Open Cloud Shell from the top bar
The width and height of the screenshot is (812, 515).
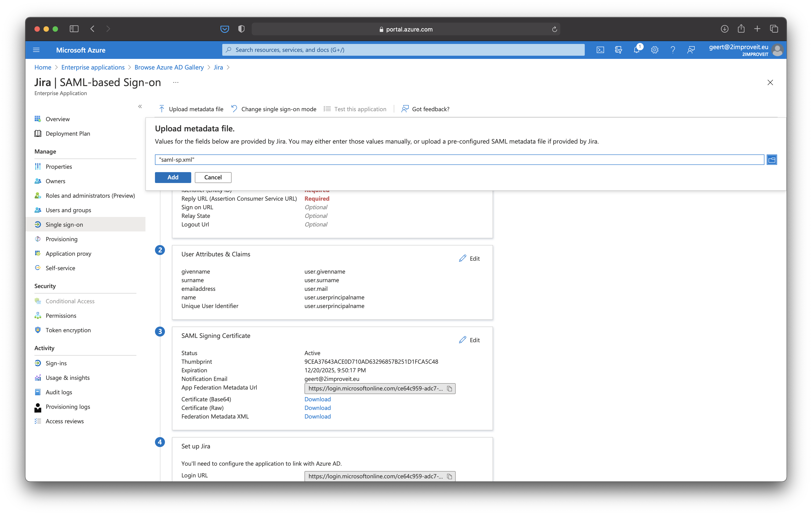tap(600, 50)
